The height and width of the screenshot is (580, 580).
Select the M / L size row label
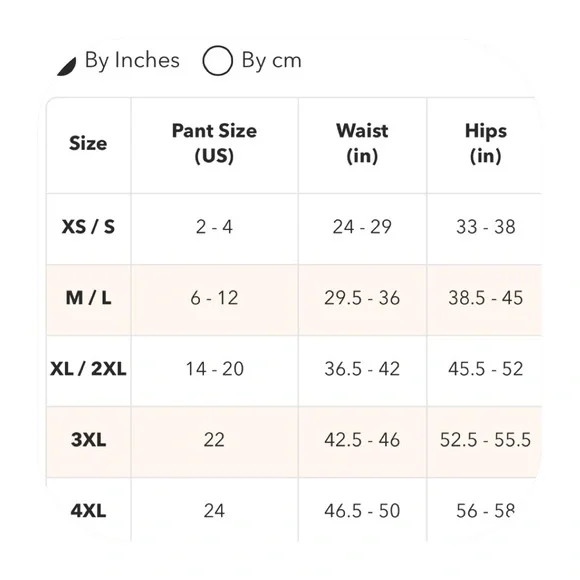tap(88, 298)
